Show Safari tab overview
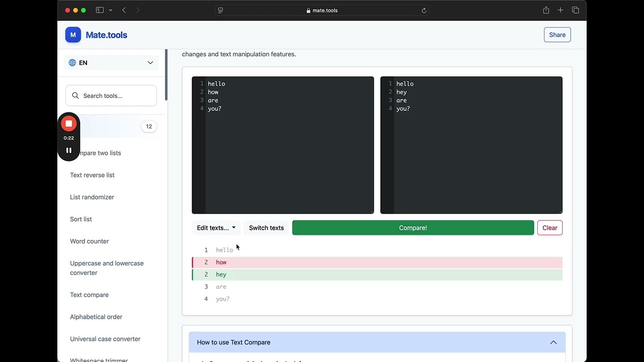The image size is (644, 362). 576,10
